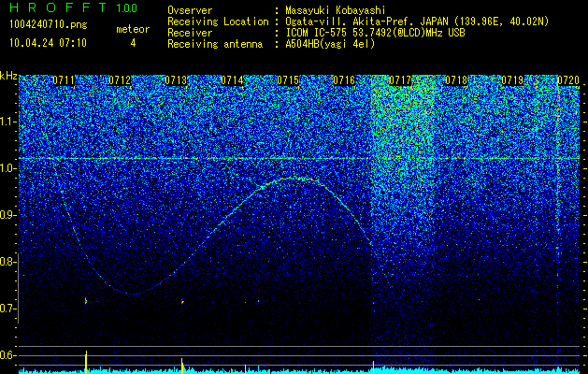The height and width of the screenshot is (374, 588).
Task: Click the Receiving antenna field label
Action: [215, 44]
